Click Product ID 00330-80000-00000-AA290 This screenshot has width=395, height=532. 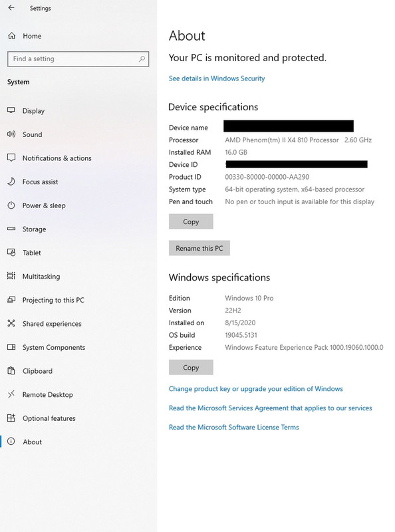pyautogui.click(x=267, y=177)
